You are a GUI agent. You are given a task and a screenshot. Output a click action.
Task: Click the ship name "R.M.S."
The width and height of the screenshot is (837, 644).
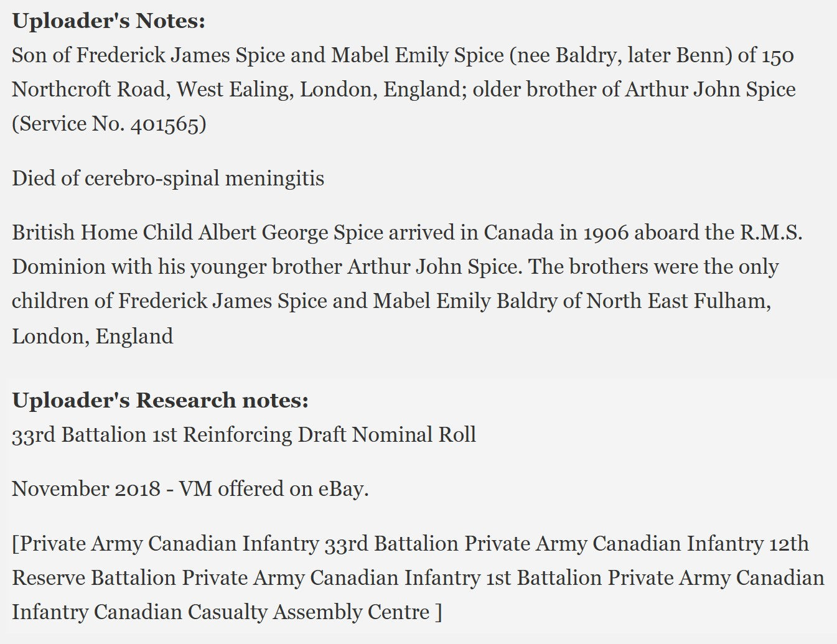[x=771, y=233]
